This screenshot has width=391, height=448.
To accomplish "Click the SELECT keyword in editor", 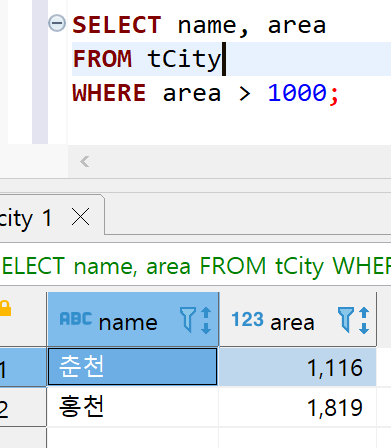I will [x=117, y=25].
